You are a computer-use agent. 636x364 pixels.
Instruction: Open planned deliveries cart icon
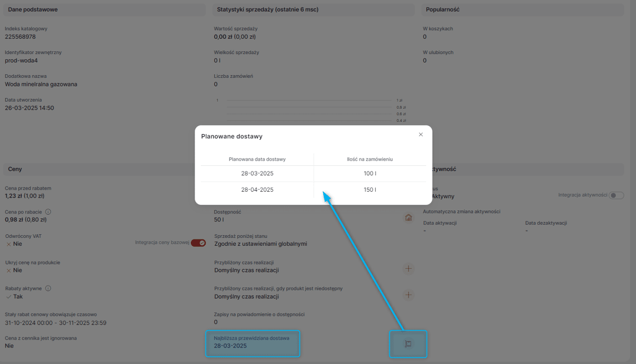pyautogui.click(x=408, y=344)
